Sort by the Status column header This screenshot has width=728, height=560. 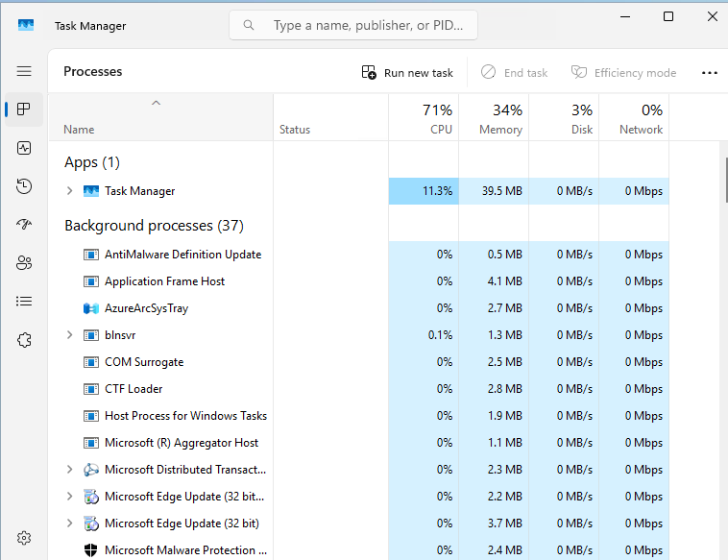click(330, 117)
